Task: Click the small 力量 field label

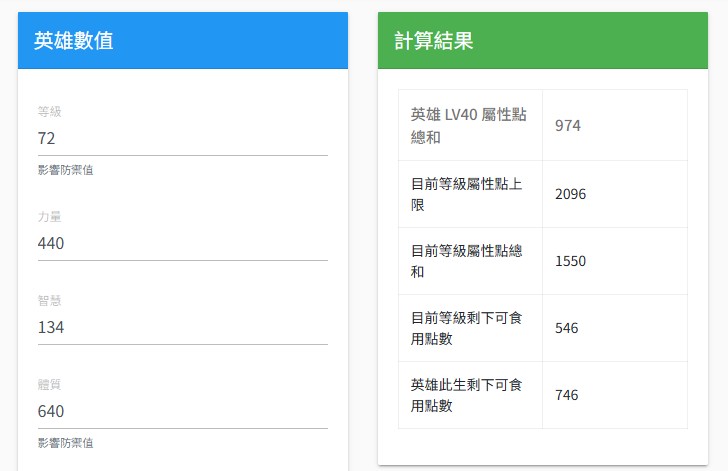Action: point(50,217)
